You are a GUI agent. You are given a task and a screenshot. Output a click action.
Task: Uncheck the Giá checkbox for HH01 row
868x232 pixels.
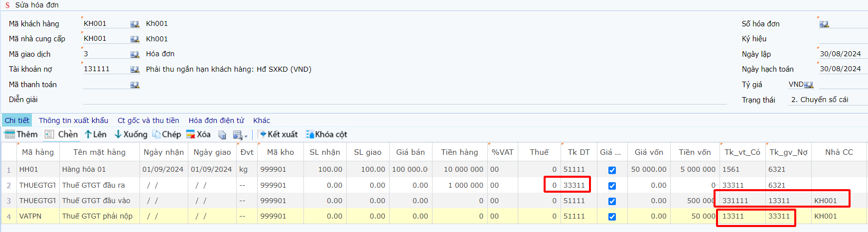pos(612,170)
